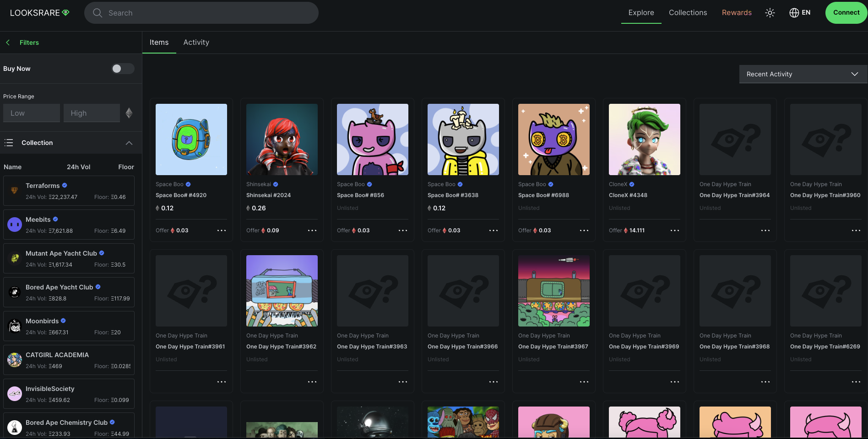Click the search magnifier icon
This screenshot has height=439, width=868.
98,13
